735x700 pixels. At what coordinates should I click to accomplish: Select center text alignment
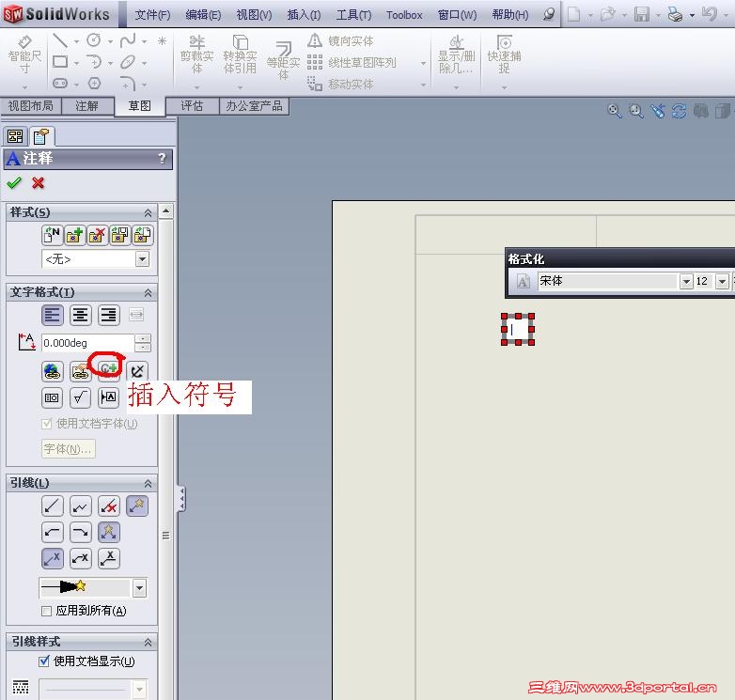point(81,315)
